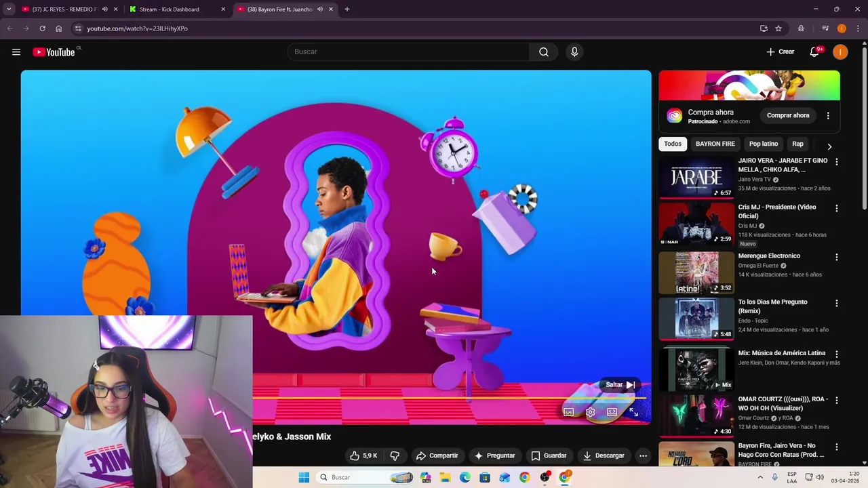Click Comprar ahora ad button
This screenshot has height=488, width=868.
(788, 115)
